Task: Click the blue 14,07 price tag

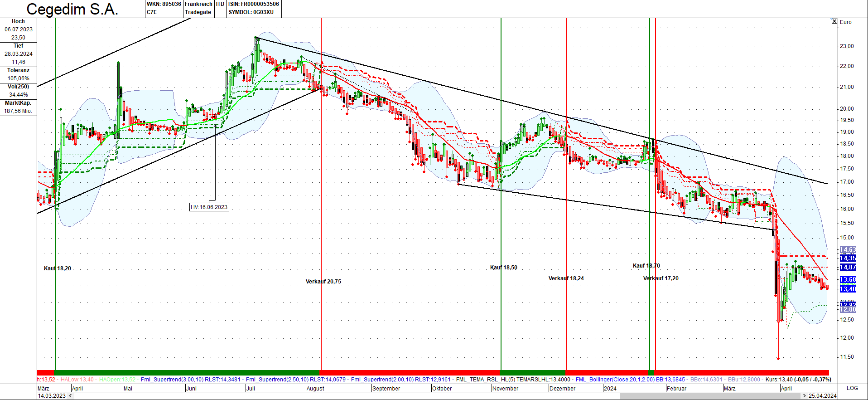Action: (x=848, y=267)
